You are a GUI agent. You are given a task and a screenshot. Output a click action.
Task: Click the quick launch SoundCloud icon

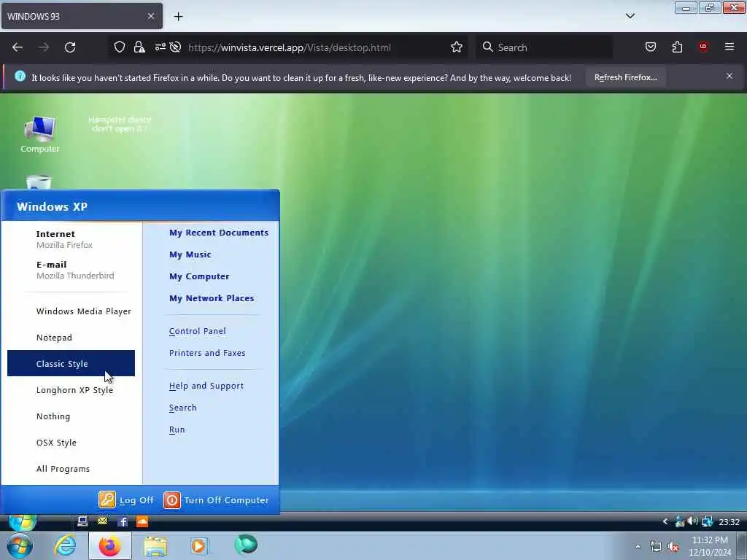point(142,522)
